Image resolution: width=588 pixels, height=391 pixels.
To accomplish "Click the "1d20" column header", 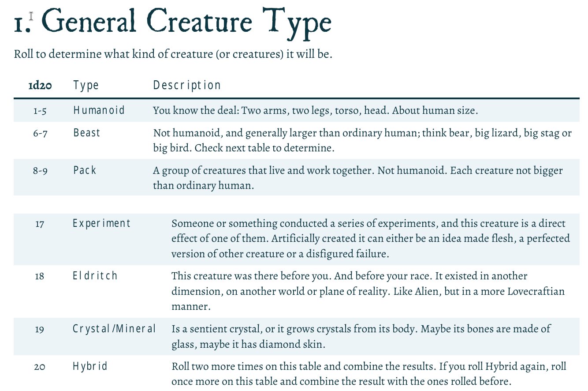I will [x=40, y=85].
